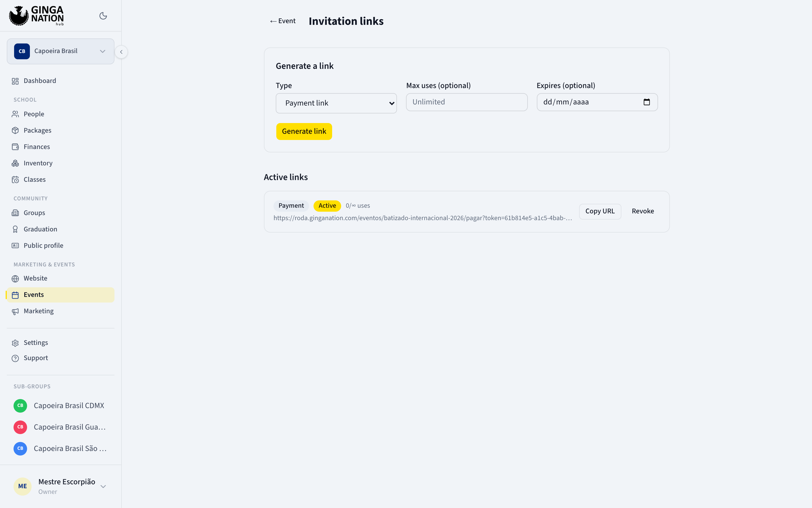Open the Public profile card icon
812x508 pixels.
click(15, 246)
